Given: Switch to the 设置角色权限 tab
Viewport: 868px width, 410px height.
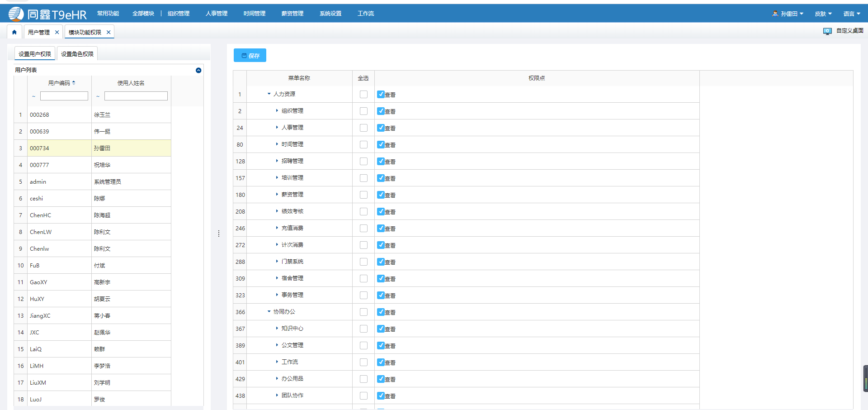Looking at the screenshot, I should 77,54.
